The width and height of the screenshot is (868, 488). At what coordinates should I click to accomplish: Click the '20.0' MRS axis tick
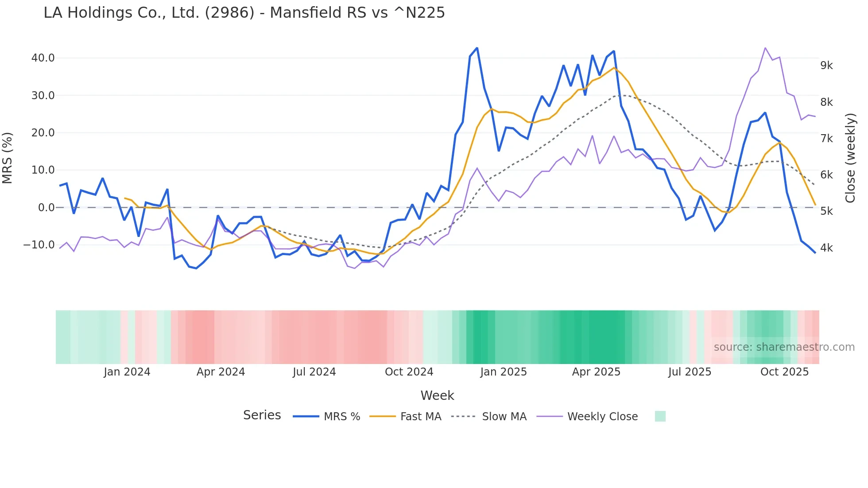click(43, 133)
